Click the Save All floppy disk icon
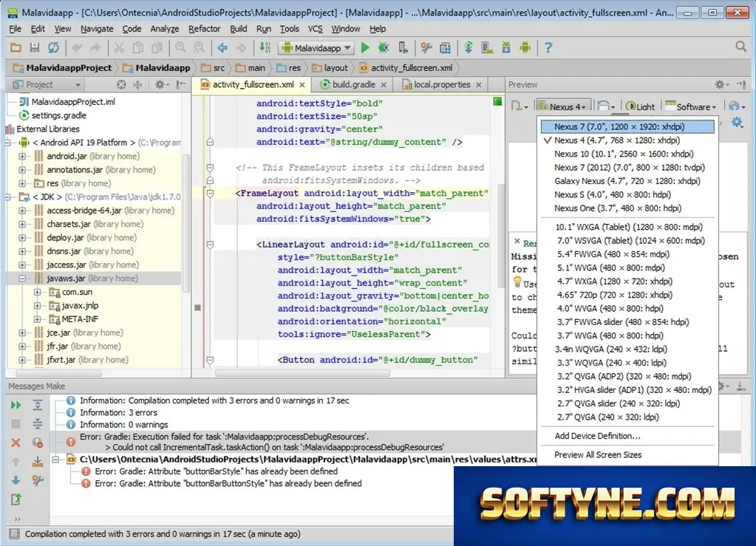Image resolution: width=756 pixels, height=546 pixels. click(x=34, y=48)
